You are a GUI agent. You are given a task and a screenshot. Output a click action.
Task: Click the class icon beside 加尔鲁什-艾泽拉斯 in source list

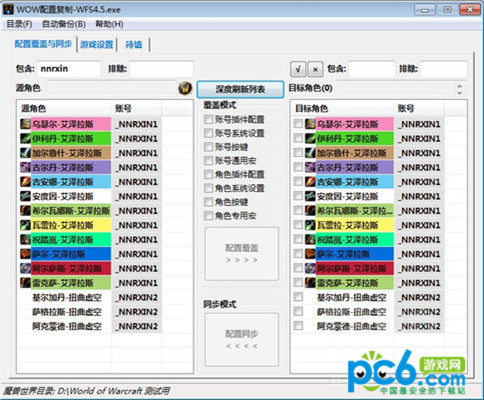coord(25,153)
